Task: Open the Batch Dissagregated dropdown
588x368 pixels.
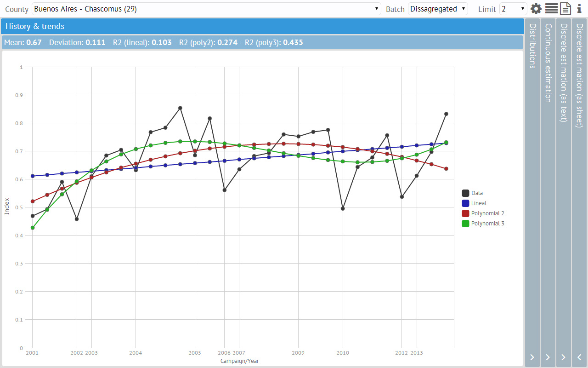Action: pyautogui.click(x=438, y=9)
